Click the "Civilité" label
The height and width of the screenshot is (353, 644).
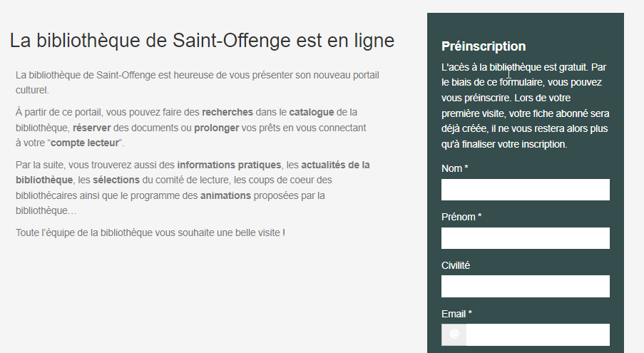pyautogui.click(x=456, y=265)
